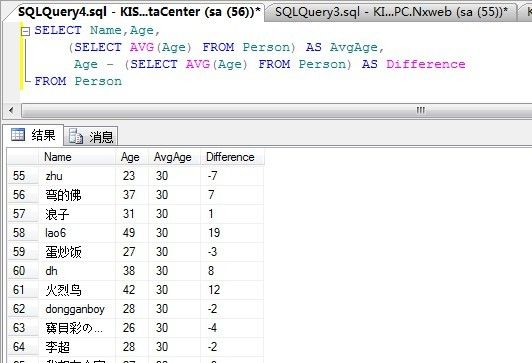The height and width of the screenshot is (363, 532).
Task: Click the Name cell 'zhu'
Action: [77, 176]
